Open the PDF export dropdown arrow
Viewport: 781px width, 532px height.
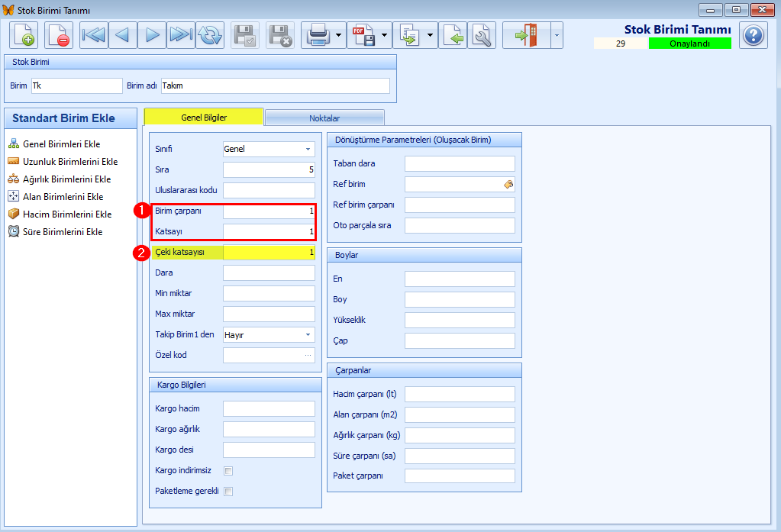click(384, 35)
